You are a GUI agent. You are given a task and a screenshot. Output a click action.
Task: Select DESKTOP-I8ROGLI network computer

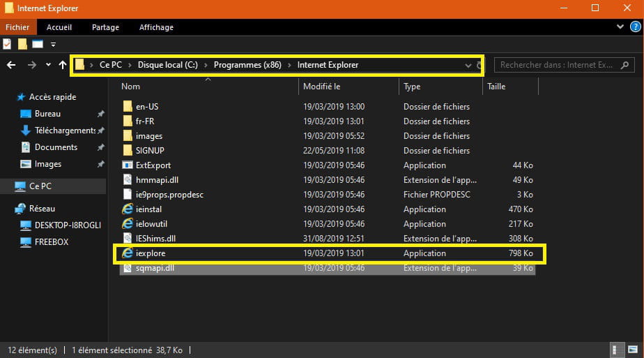[68, 225]
